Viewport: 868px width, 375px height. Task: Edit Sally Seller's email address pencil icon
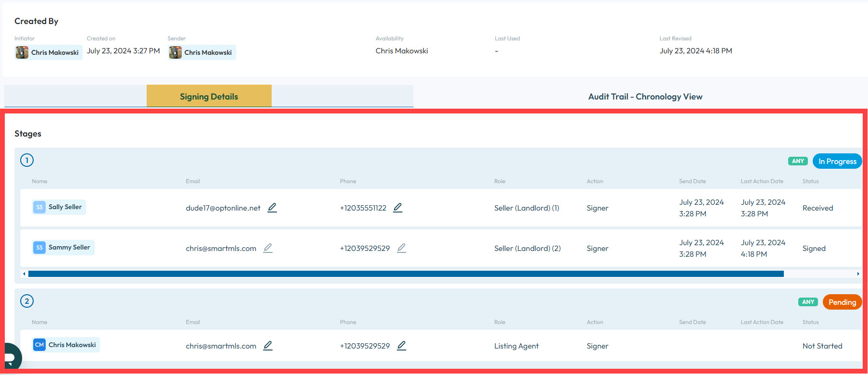pyautogui.click(x=272, y=208)
